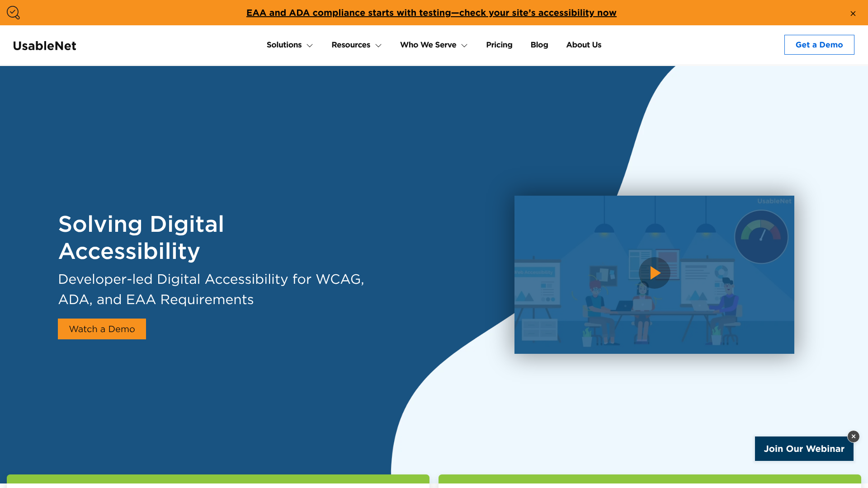Click the accessibility check magnifier icon

13,13
